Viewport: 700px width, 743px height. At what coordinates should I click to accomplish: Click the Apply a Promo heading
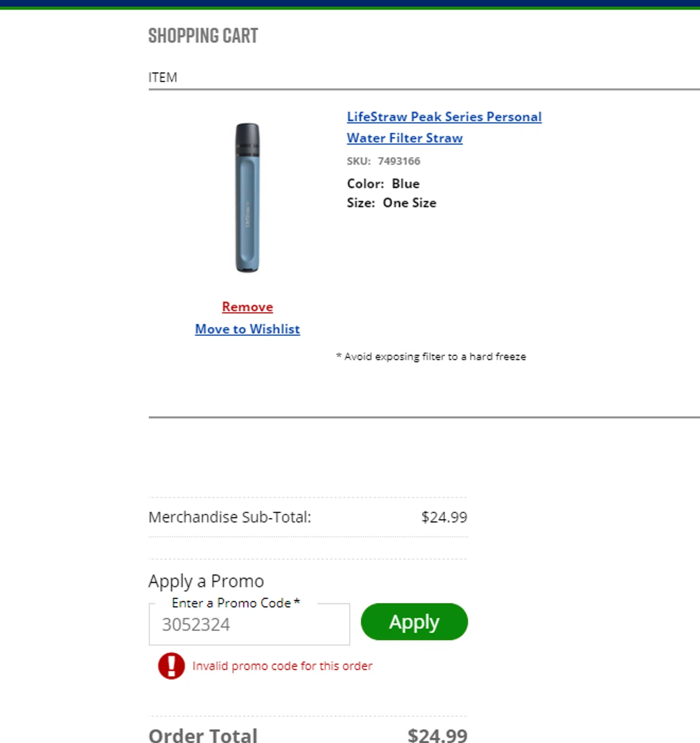(206, 581)
